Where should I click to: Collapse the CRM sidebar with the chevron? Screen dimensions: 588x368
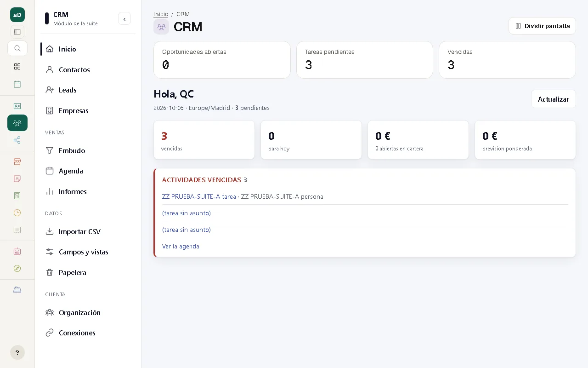pyautogui.click(x=124, y=19)
